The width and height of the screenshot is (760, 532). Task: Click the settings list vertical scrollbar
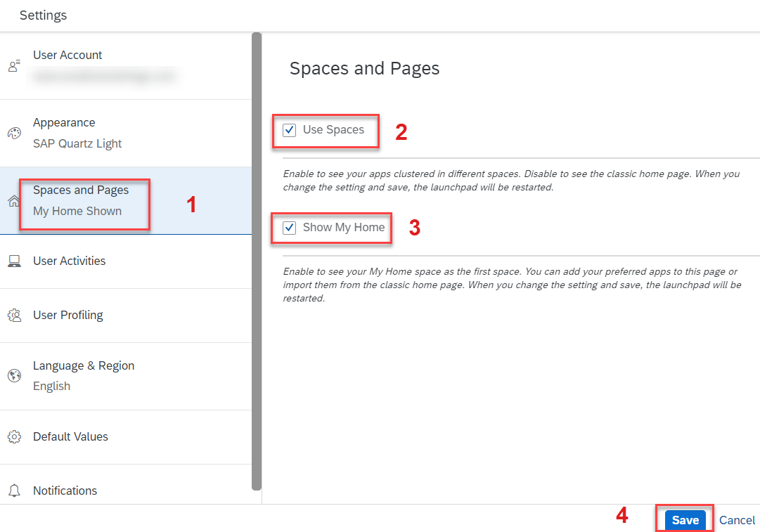pyautogui.click(x=257, y=261)
